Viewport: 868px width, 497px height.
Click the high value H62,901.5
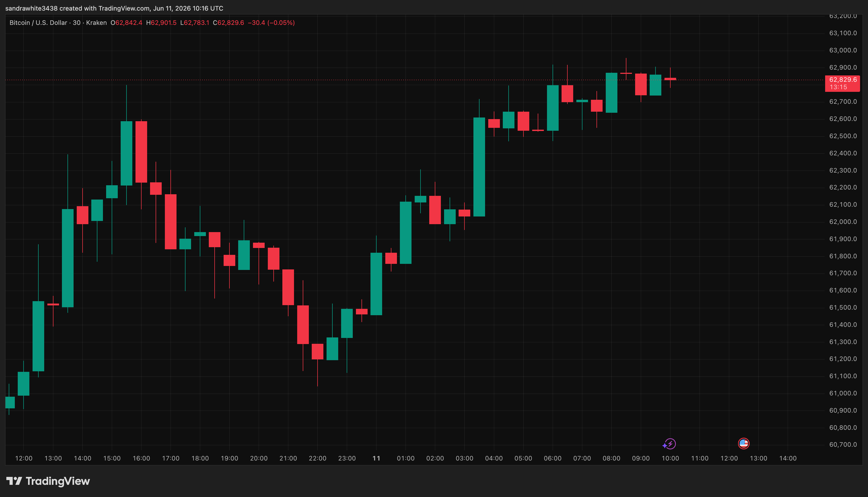(x=161, y=22)
